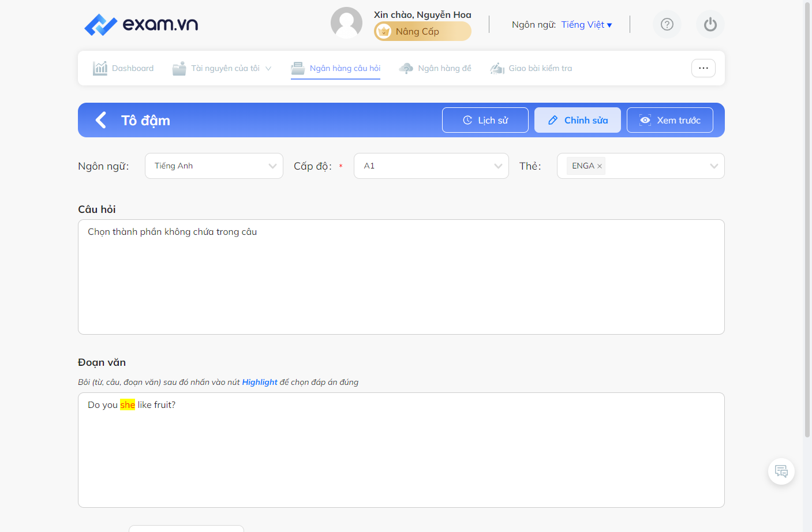Open the Tiếng Việt language dropdown

(586, 25)
